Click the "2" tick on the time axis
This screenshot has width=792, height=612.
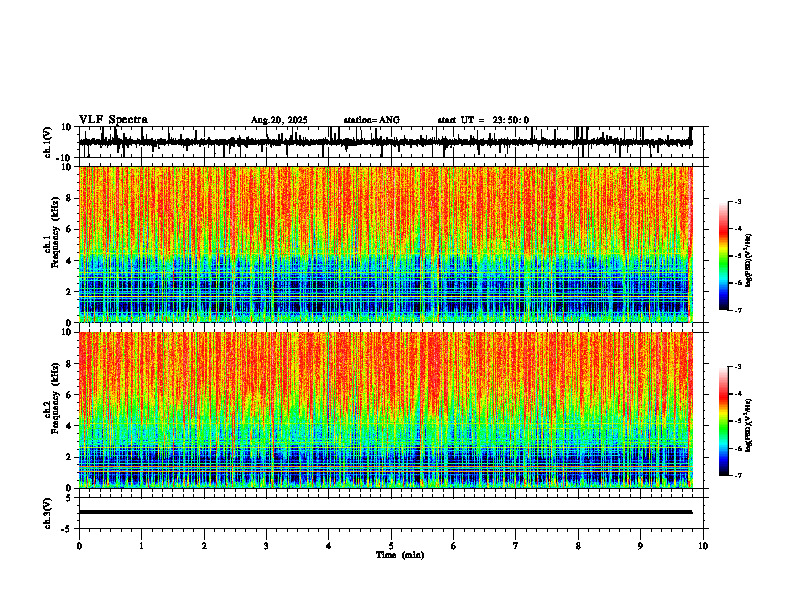click(x=204, y=546)
